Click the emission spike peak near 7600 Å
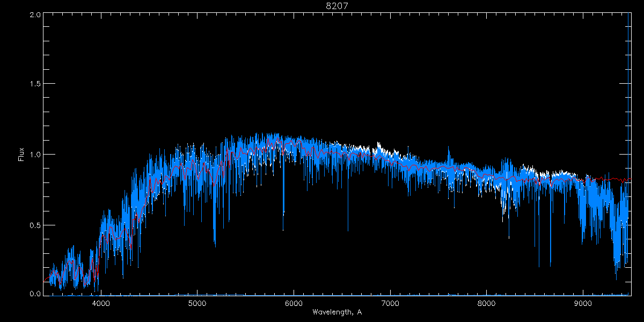 (x=449, y=147)
